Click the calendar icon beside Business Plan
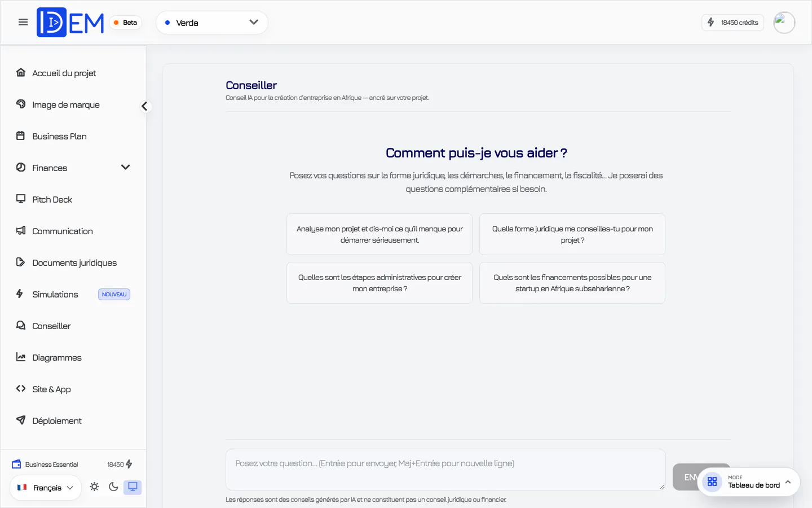Screen dimensions: 812x508 (x=21, y=135)
